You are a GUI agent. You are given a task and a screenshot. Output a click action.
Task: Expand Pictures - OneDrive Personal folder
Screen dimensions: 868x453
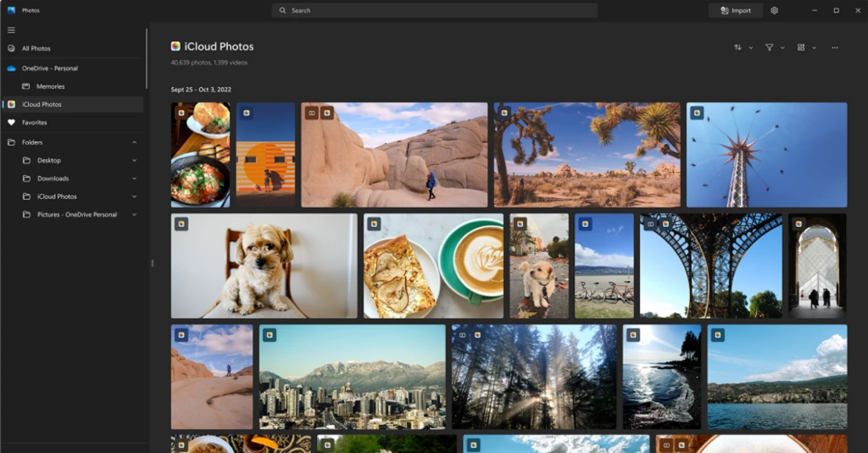(x=134, y=215)
